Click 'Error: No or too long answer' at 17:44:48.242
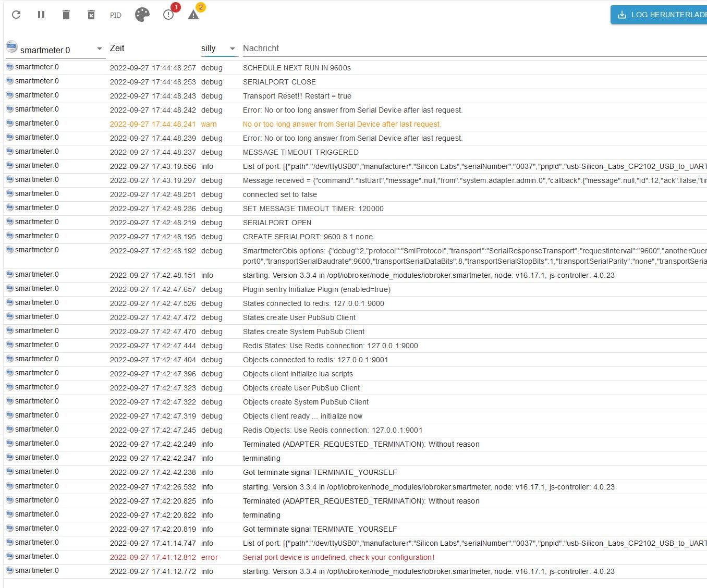The width and height of the screenshot is (707, 588). (x=353, y=110)
